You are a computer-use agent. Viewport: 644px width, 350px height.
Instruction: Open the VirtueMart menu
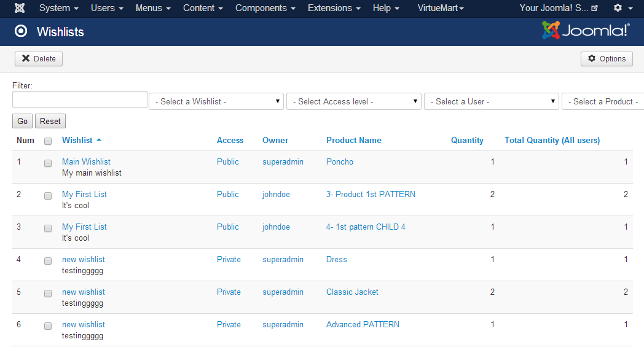[441, 8]
